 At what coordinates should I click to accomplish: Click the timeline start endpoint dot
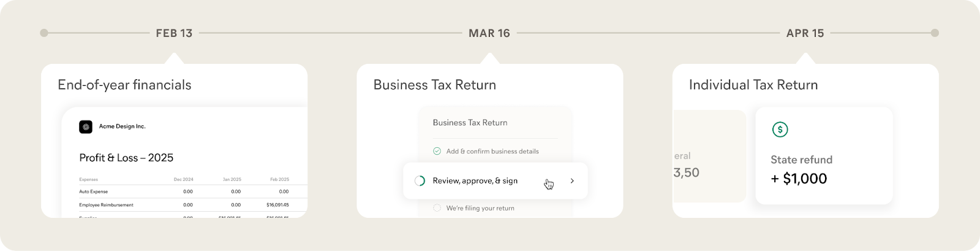[x=43, y=33]
